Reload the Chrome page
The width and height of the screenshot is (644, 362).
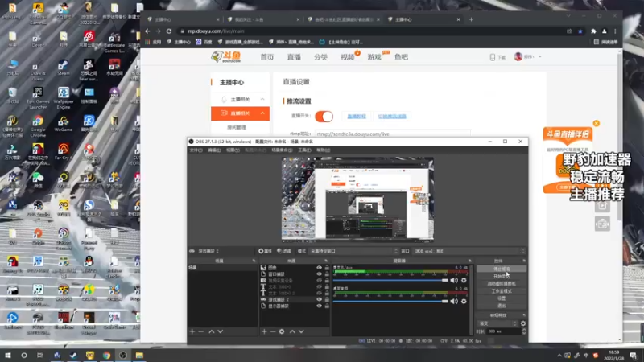pyautogui.click(x=169, y=31)
